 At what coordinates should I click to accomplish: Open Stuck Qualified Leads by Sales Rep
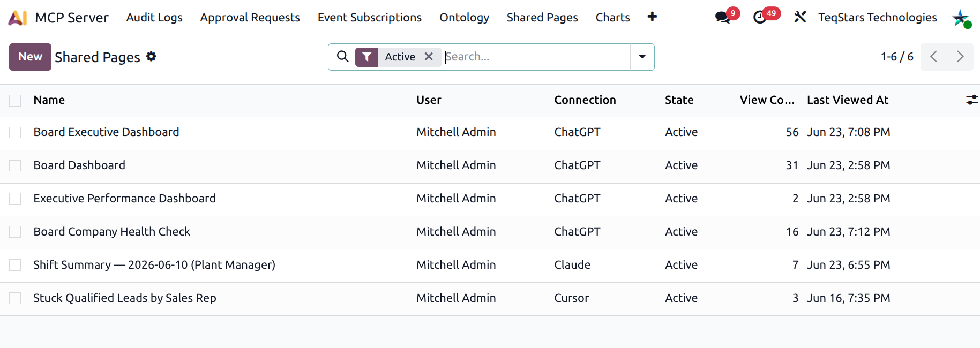(125, 298)
